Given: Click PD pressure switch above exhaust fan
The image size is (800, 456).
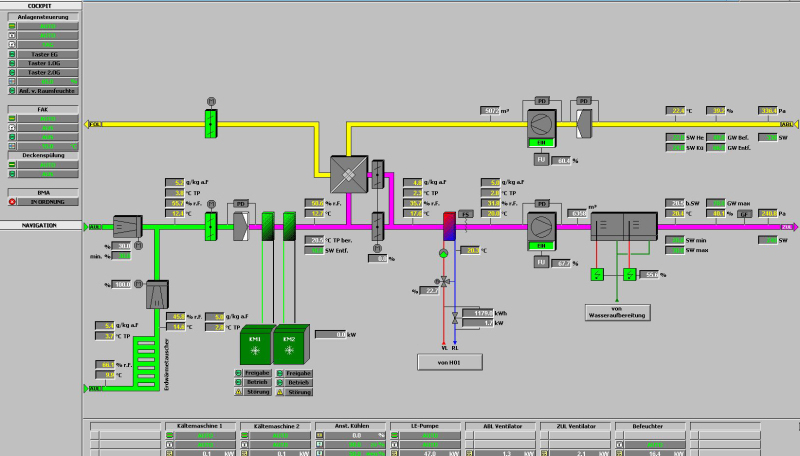Looking at the screenshot, I should coord(541,101).
